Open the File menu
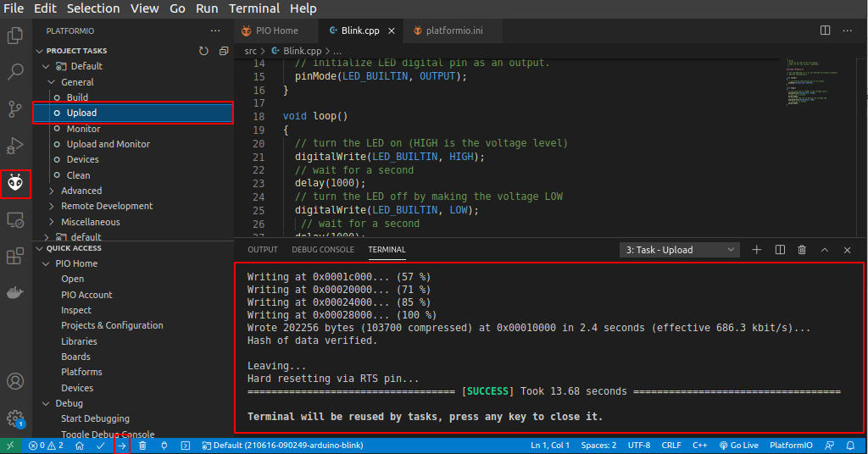The height and width of the screenshot is (454, 868). [x=14, y=8]
